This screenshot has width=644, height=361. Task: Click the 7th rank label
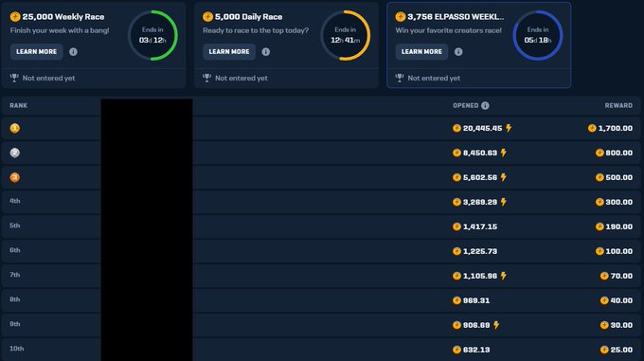point(15,275)
